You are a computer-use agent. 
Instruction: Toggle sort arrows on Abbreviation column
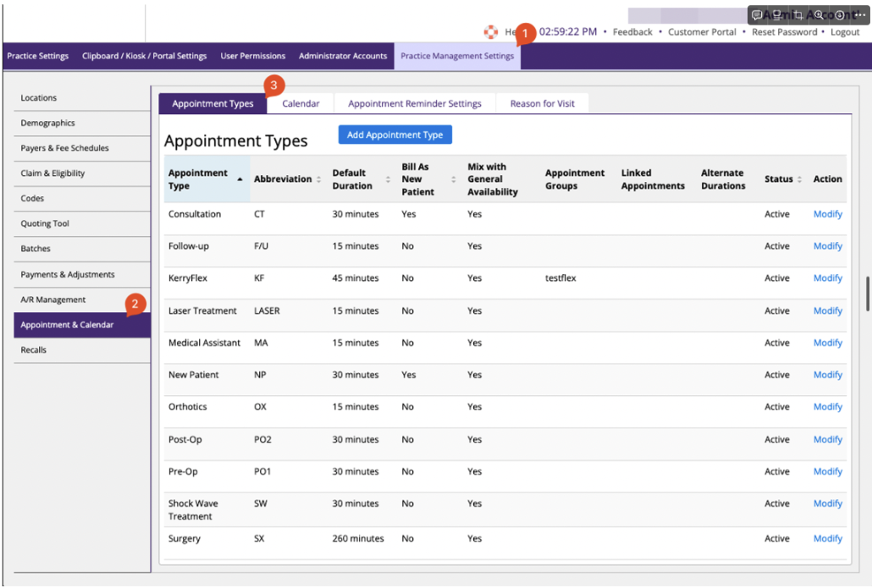pos(318,179)
